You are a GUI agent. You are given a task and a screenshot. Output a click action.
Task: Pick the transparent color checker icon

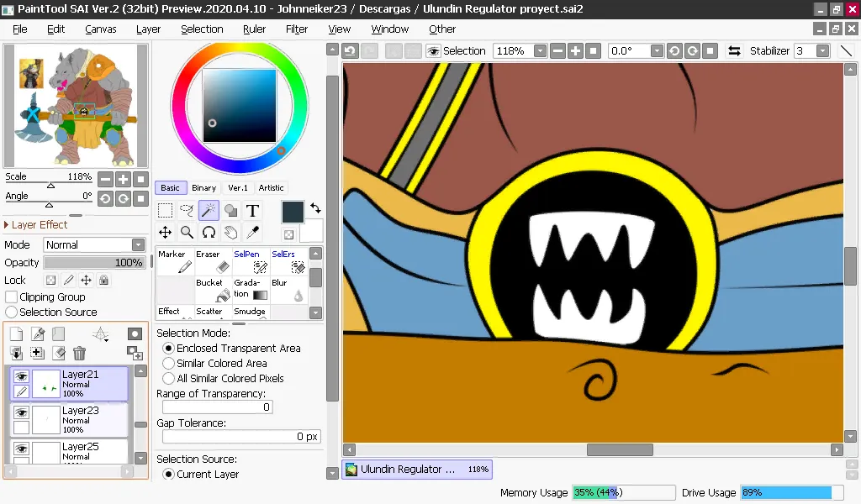(289, 235)
